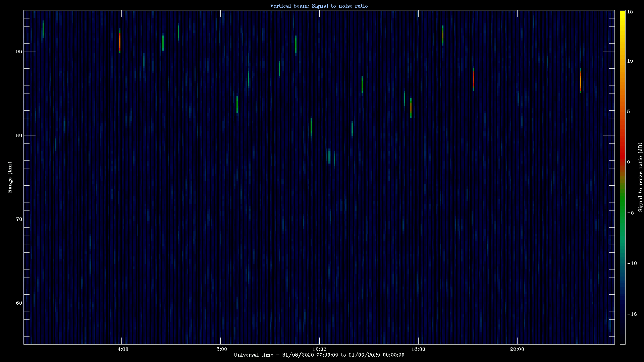Click the -10 dB colorbar label
This screenshot has height=362, width=644.
[632, 263]
